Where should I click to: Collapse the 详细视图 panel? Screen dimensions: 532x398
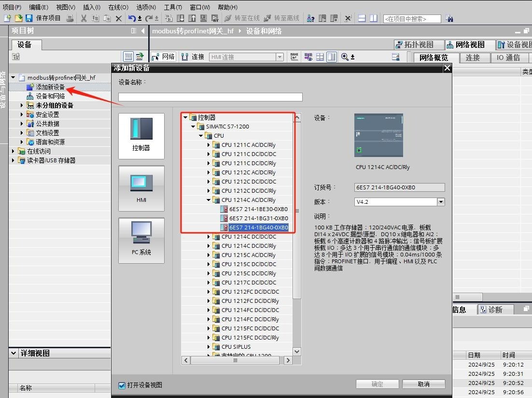(13, 353)
